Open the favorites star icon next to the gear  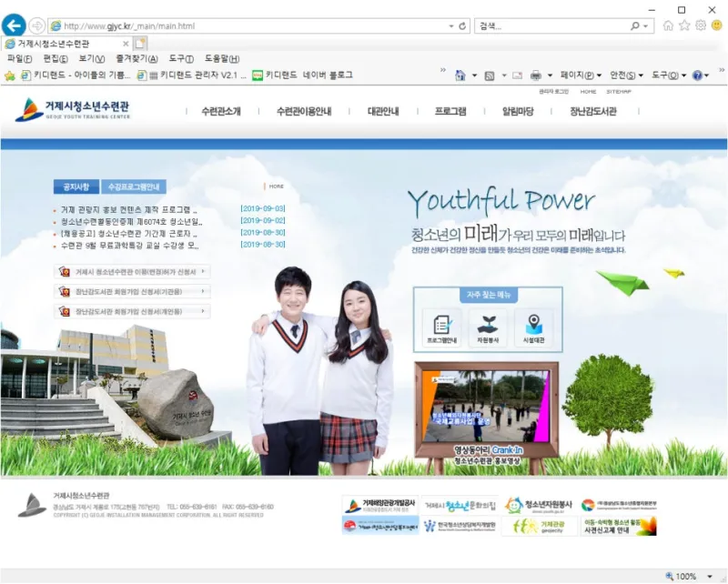pos(684,25)
